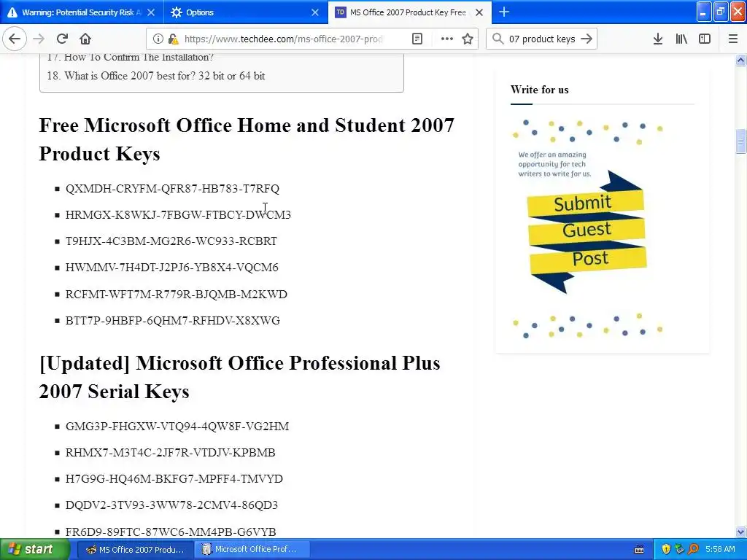Click the search box with product keys
The width and height of the screenshot is (747, 560).
(x=542, y=39)
